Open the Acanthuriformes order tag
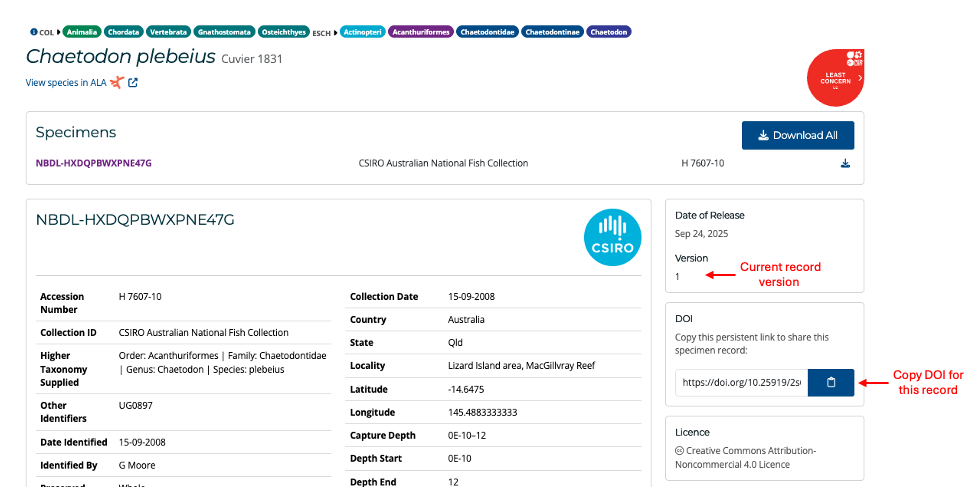980x500 pixels. point(421,32)
